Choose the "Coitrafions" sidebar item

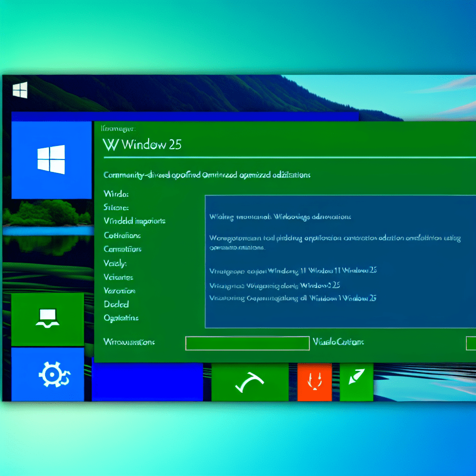(x=122, y=235)
